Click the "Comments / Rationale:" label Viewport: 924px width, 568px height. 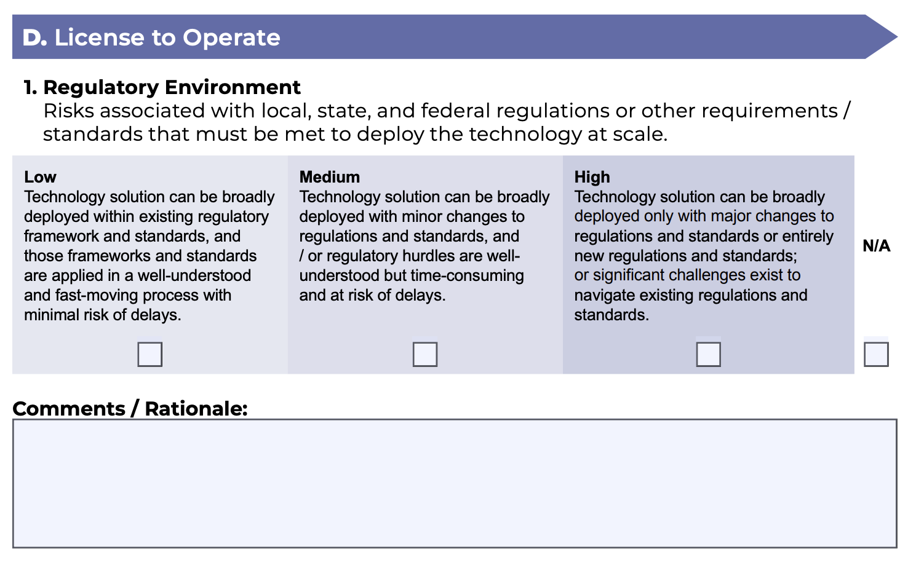[x=130, y=409]
